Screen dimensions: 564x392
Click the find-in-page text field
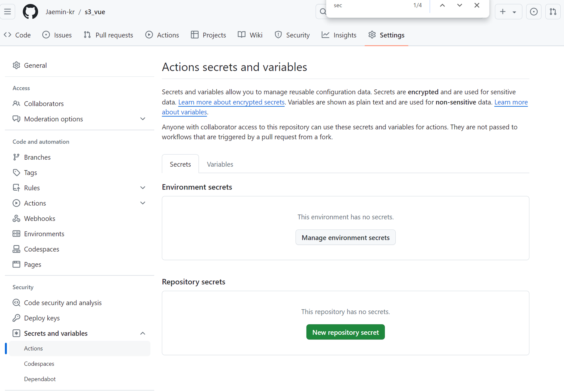[x=369, y=5]
